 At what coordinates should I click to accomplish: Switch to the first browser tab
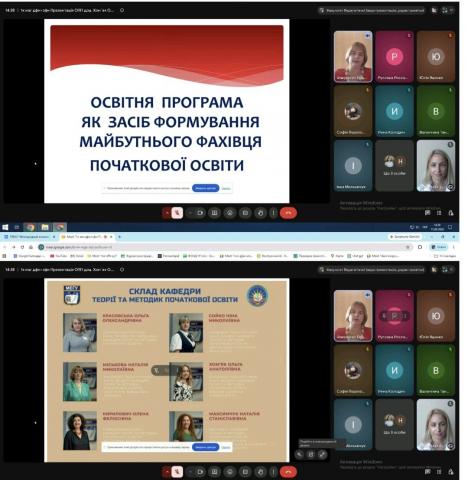(29, 237)
